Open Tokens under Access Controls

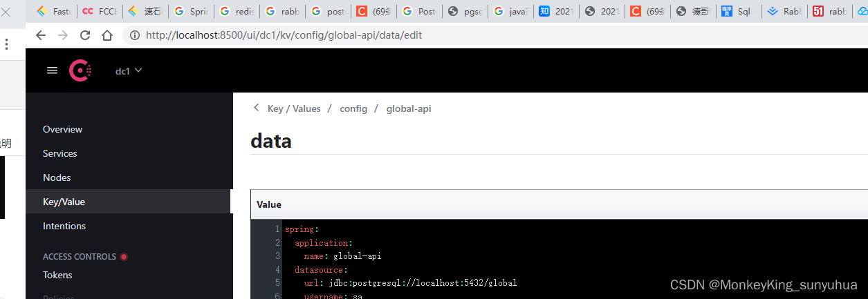pyautogui.click(x=57, y=275)
